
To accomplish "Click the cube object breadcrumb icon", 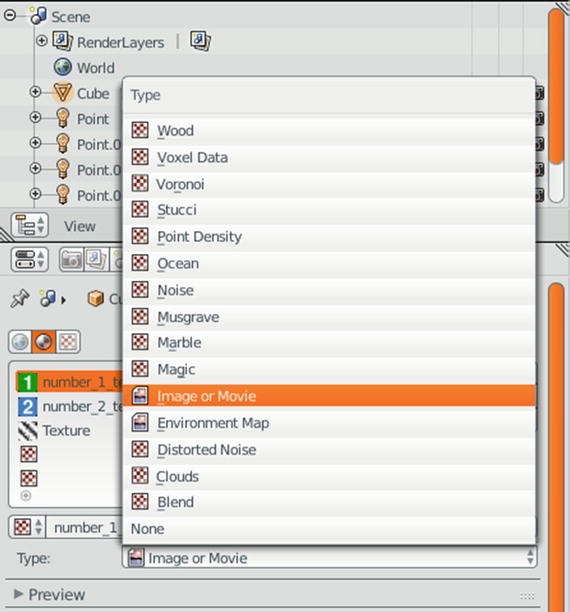I will 96,299.
